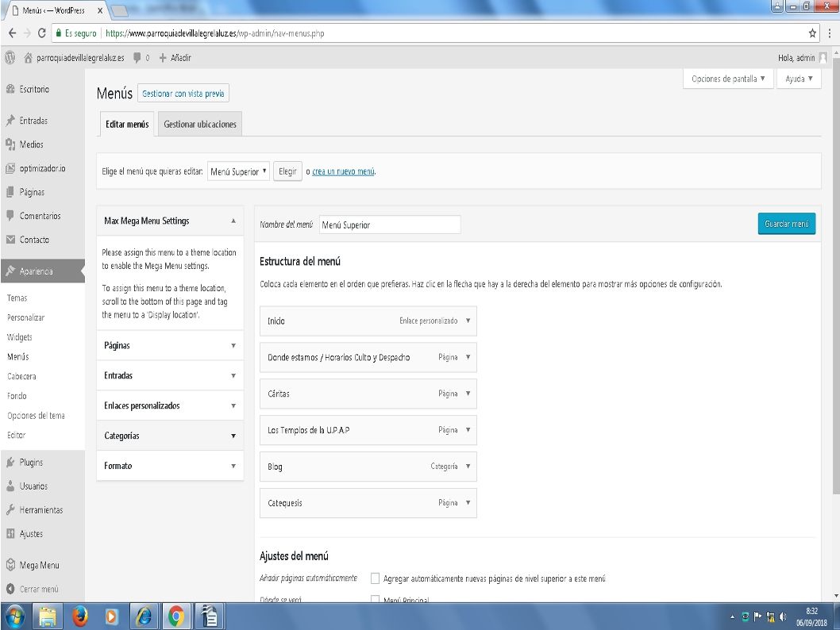Click the browser address bar URL
Screen dimensions: 840x630
215,33
